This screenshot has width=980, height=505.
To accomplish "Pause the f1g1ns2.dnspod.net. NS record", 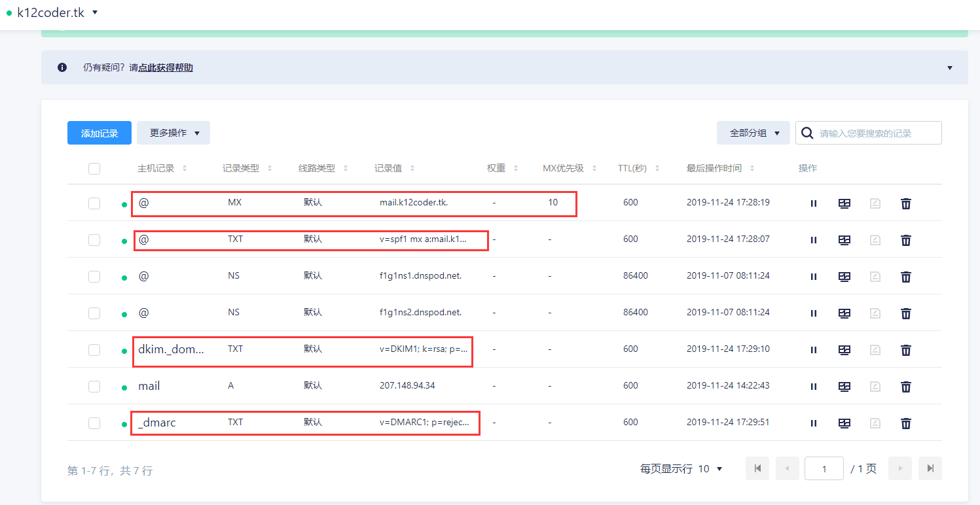I will 814,313.
